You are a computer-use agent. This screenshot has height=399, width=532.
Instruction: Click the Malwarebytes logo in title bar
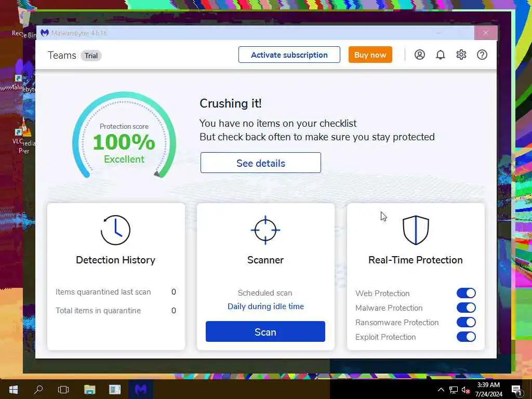(45, 33)
